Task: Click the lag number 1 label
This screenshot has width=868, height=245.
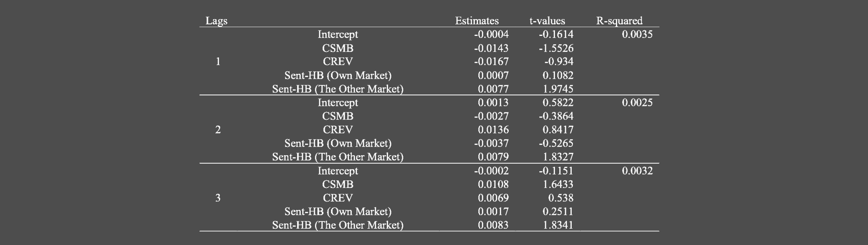Action: click(x=218, y=61)
